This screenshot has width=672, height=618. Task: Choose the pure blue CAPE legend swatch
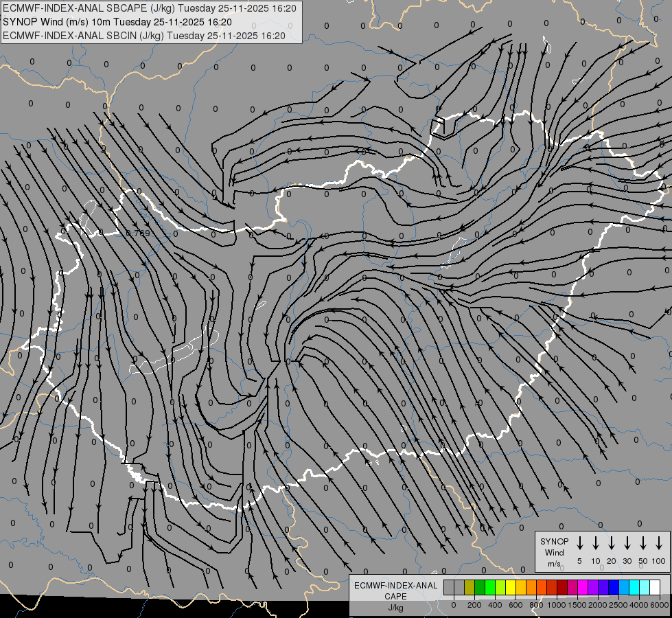pos(613,587)
